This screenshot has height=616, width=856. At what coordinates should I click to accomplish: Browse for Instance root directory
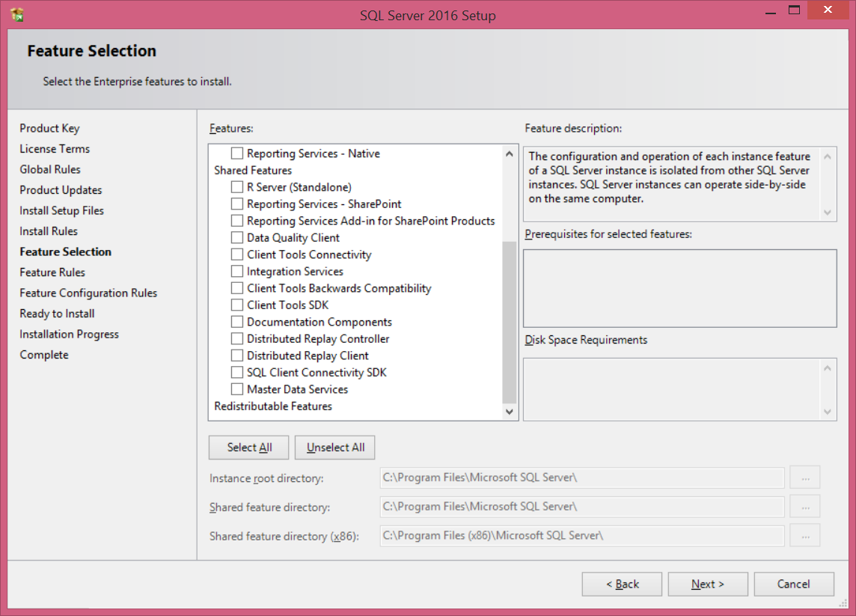tap(805, 478)
